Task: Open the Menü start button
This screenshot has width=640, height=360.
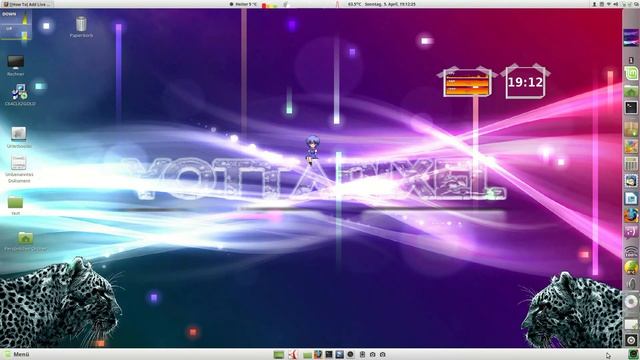Action: [17, 354]
